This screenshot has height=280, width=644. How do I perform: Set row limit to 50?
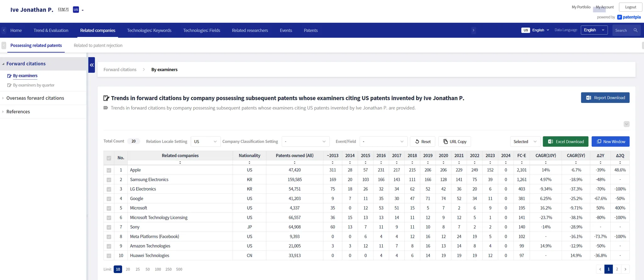click(x=147, y=269)
